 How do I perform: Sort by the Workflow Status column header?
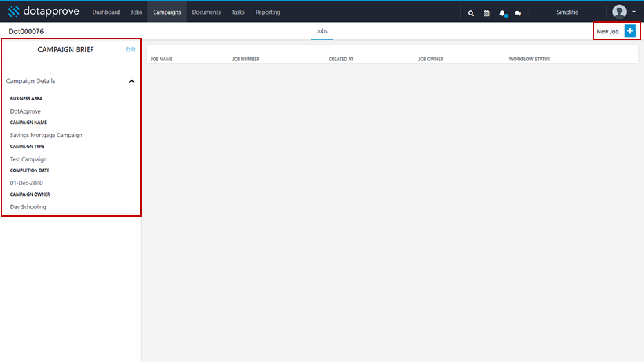pyautogui.click(x=529, y=59)
